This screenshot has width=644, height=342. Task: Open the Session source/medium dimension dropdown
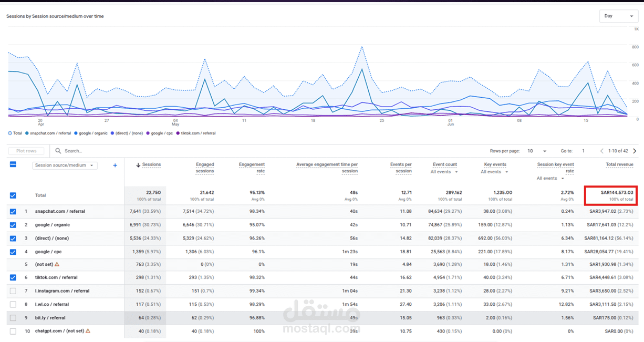[65, 165]
